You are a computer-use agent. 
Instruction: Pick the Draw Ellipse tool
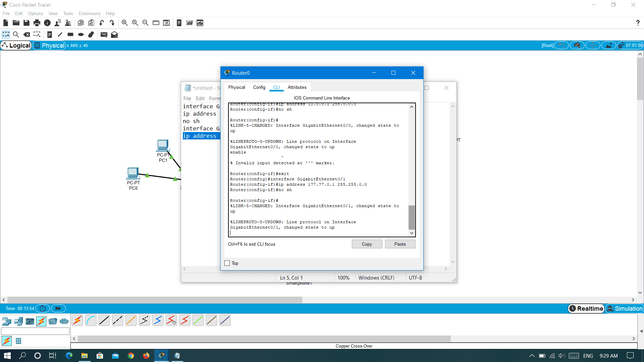tap(81, 35)
